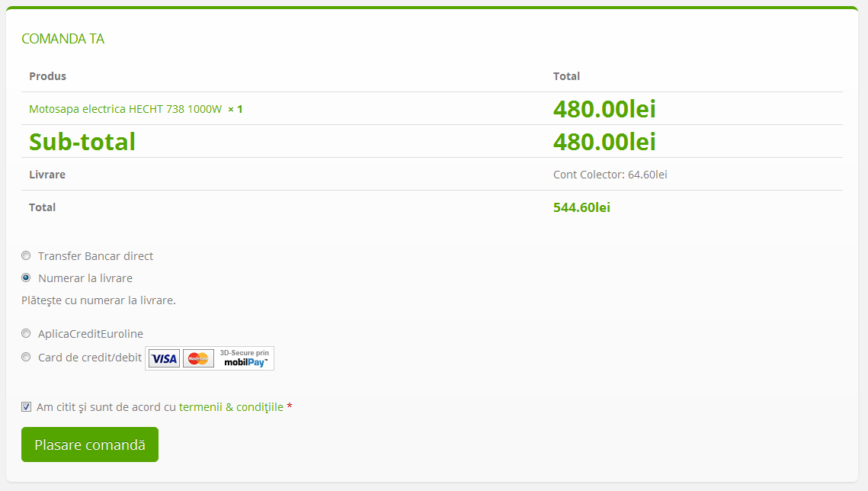Click the Cont Colector shipping cost text
The height and width of the screenshot is (491, 868).
point(610,175)
